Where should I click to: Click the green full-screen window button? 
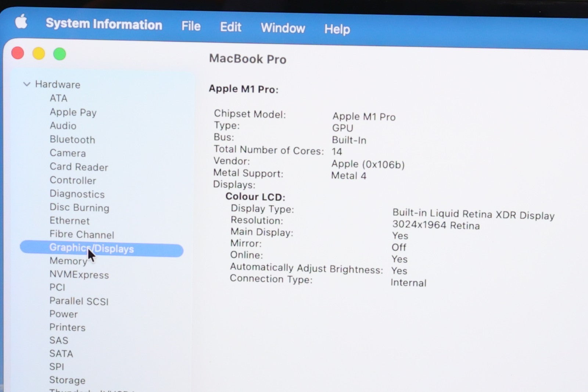tap(60, 54)
